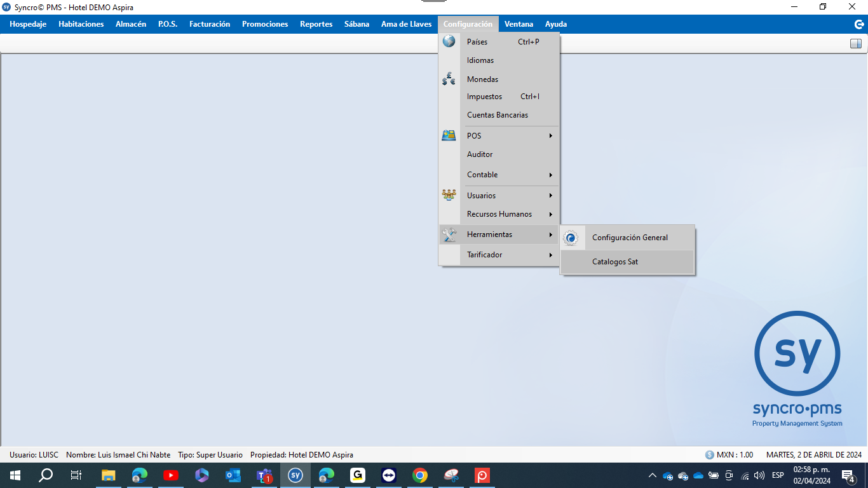Open the Almacén menu
The height and width of the screenshot is (488, 868).
click(131, 24)
